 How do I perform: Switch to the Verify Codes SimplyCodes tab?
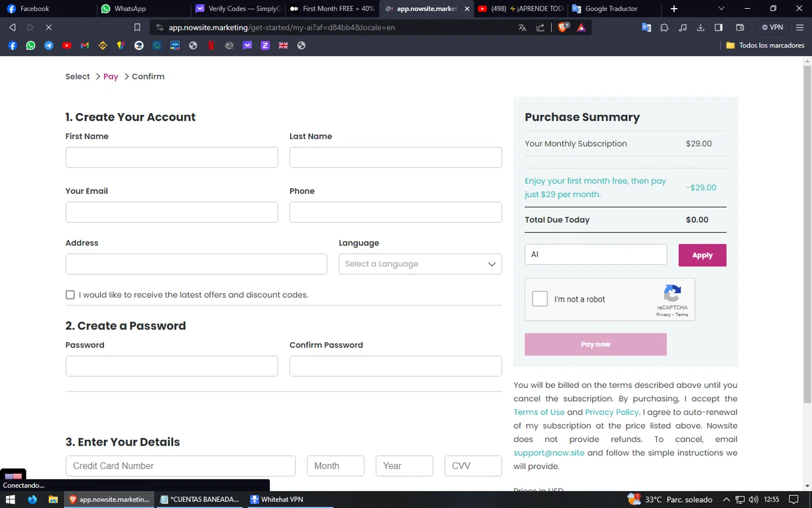click(x=238, y=9)
